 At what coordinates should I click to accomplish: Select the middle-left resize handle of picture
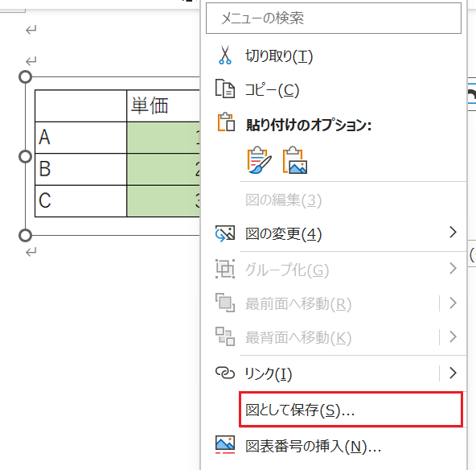coord(25,156)
